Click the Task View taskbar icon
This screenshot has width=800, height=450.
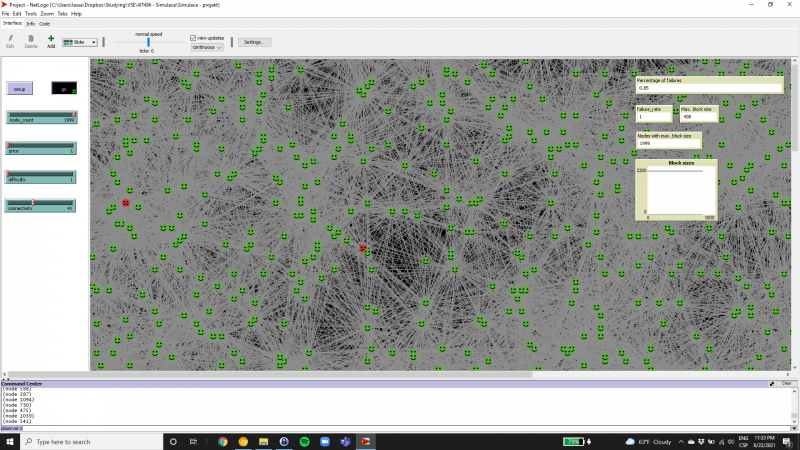[194, 441]
